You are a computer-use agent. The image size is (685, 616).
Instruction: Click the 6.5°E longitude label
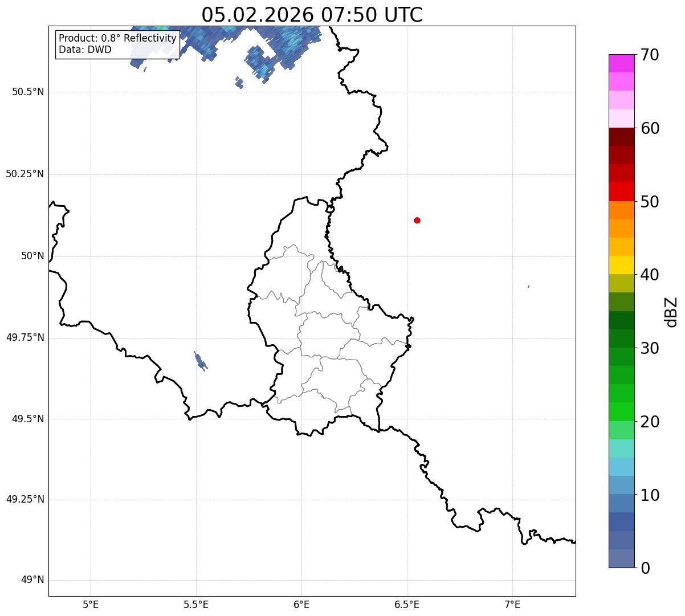(407, 604)
